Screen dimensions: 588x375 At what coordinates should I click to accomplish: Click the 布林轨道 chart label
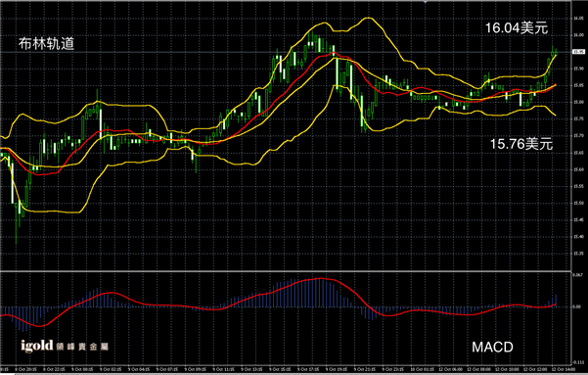click(47, 44)
